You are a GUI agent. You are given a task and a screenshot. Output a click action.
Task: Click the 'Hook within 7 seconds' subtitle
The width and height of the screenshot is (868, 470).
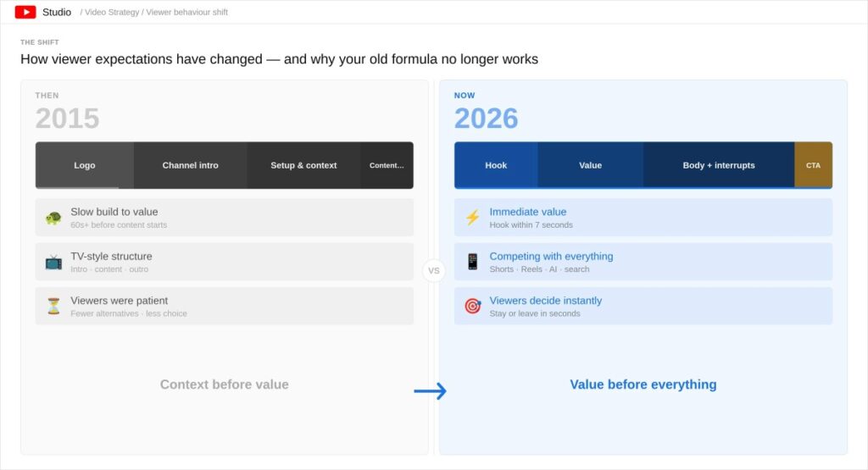click(531, 225)
